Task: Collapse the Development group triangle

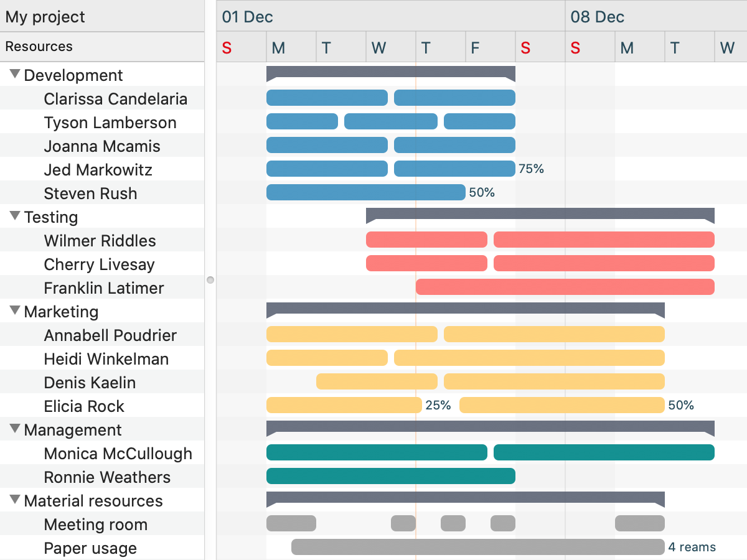Action: click(16, 74)
